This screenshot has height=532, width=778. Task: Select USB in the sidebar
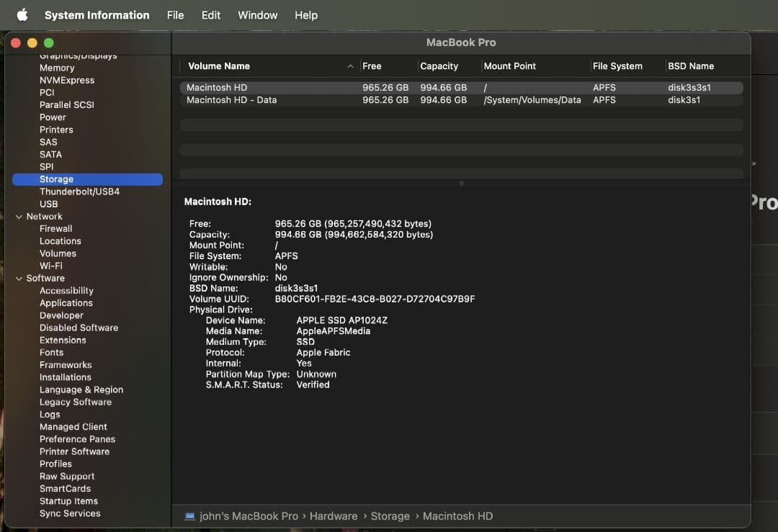(49, 204)
